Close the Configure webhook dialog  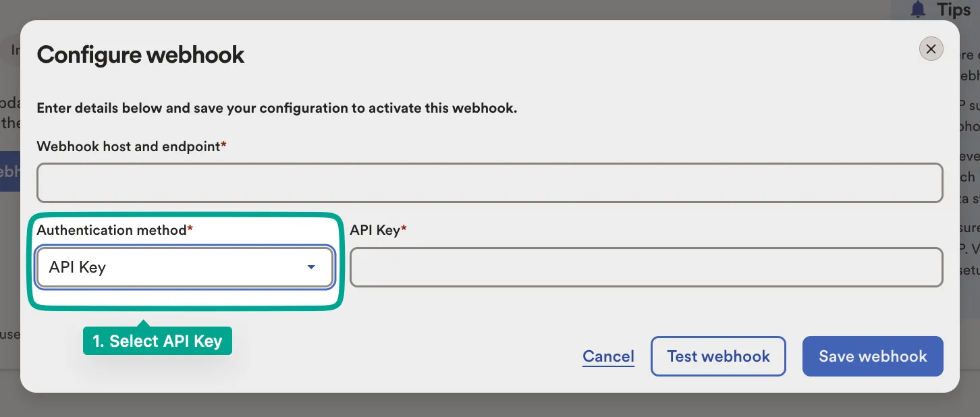[x=931, y=49]
